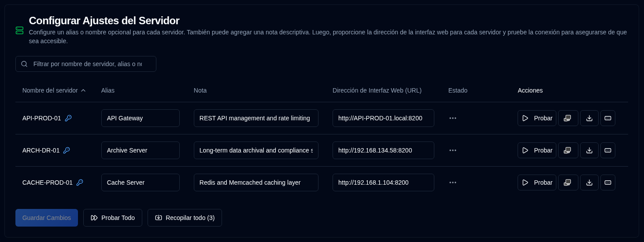Viewport: 644px width, 242px height.
Task: Sort by Nombre del servidor column
Action: click(x=54, y=90)
